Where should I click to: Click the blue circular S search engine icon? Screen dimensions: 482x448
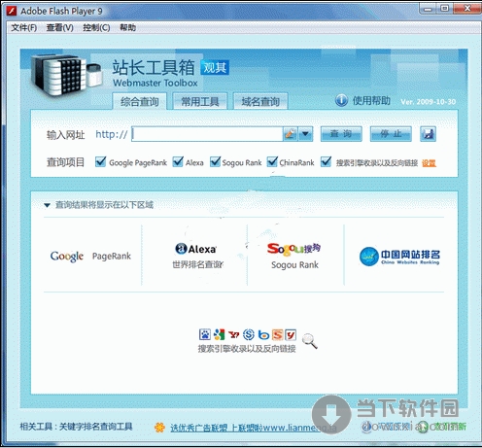coord(249,334)
